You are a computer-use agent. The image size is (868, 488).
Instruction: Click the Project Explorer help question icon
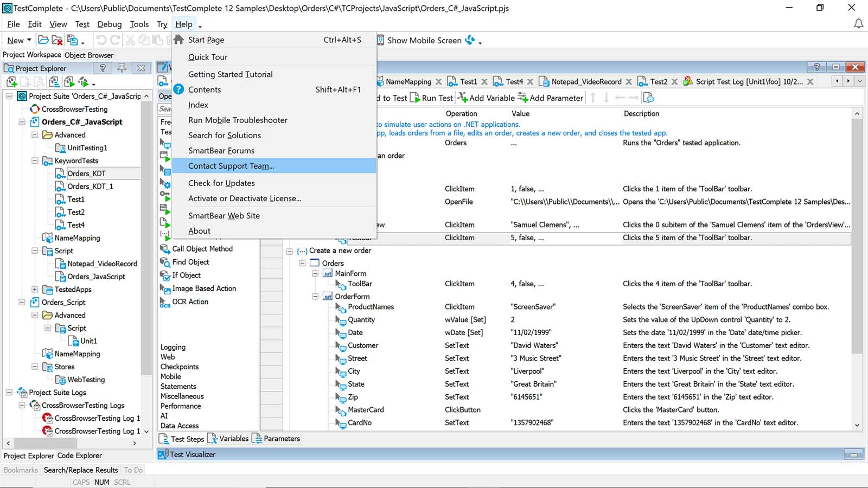click(103, 68)
